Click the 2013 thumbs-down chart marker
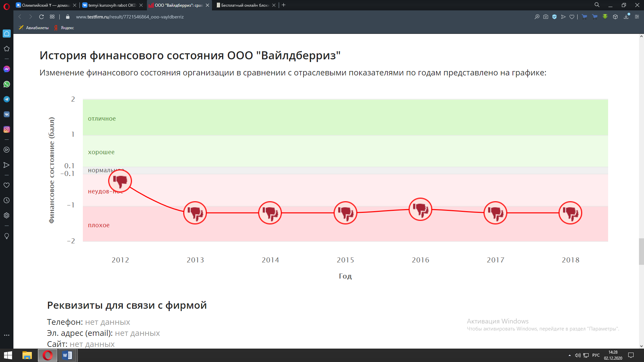Viewport: 644px width, 362px height. click(195, 213)
